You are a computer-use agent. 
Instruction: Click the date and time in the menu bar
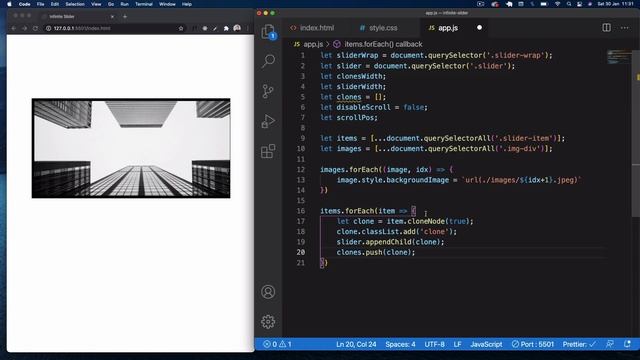coord(616,4)
